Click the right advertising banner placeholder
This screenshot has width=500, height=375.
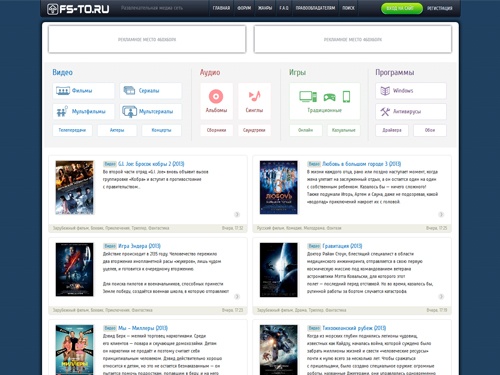click(353, 39)
